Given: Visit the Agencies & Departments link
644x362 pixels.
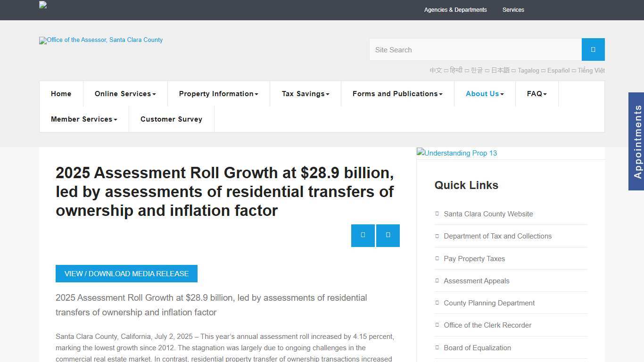Looking at the screenshot, I should point(455,9).
